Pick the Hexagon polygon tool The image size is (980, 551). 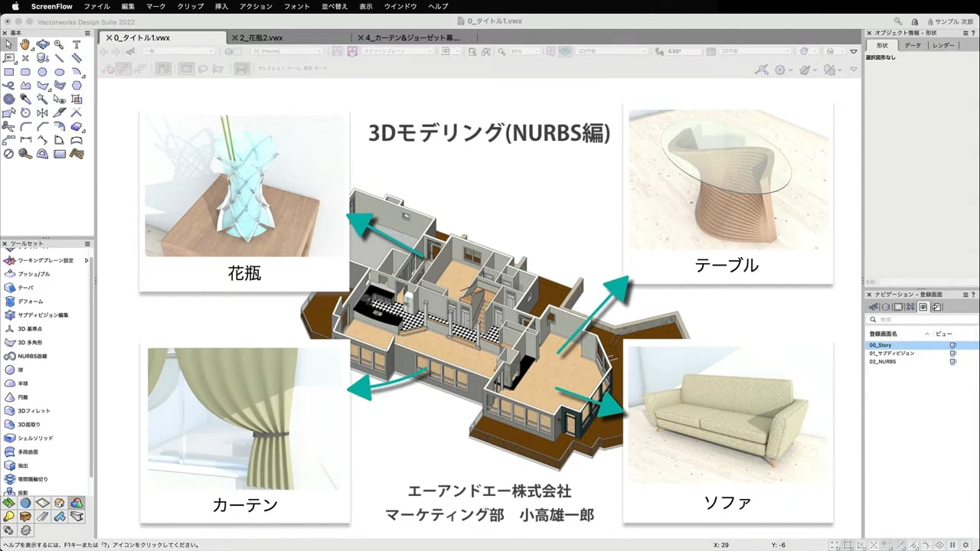[77, 85]
